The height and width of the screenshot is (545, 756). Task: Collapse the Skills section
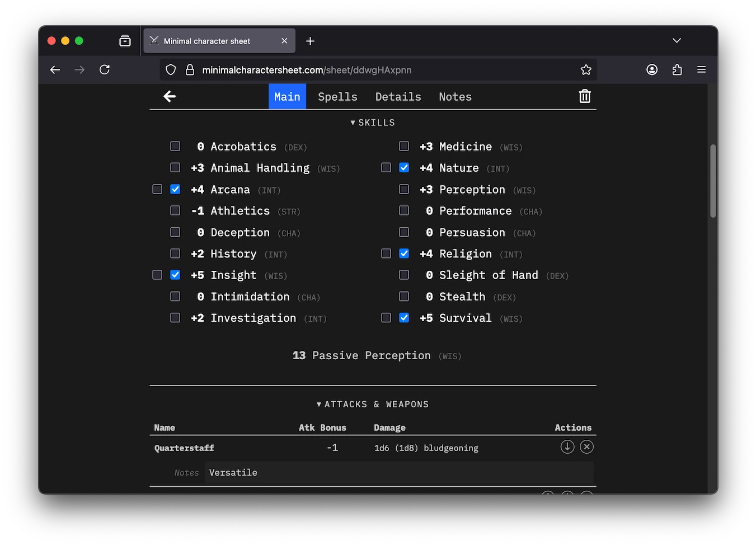[373, 123]
